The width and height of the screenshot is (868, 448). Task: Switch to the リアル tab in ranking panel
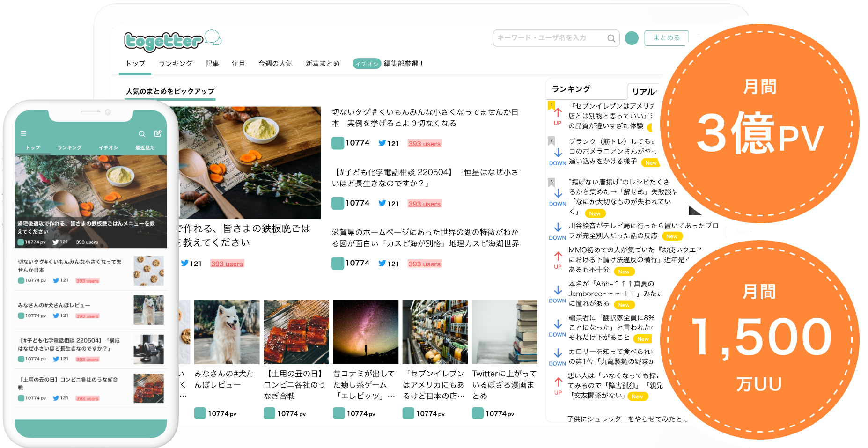pyautogui.click(x=644, y=92)
